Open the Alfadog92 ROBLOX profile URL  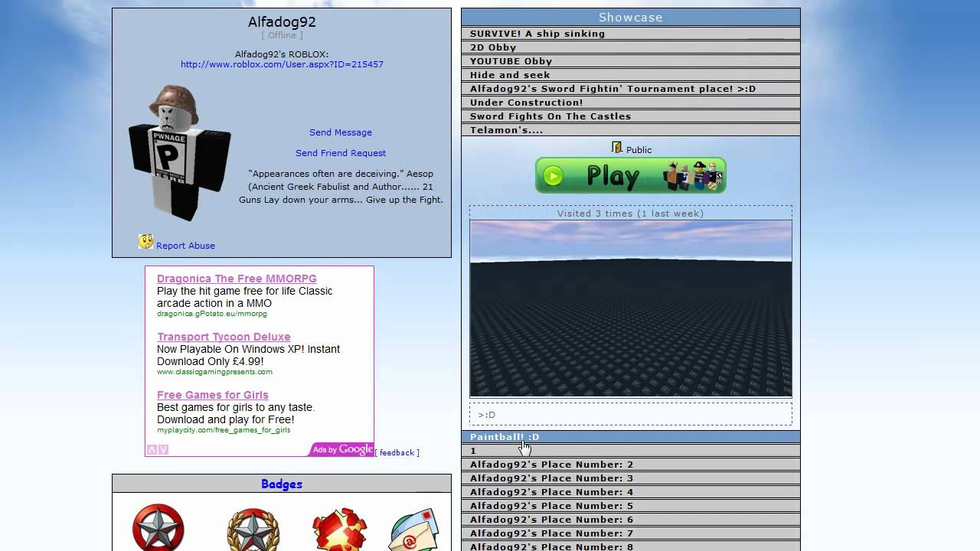pos(282,64)
